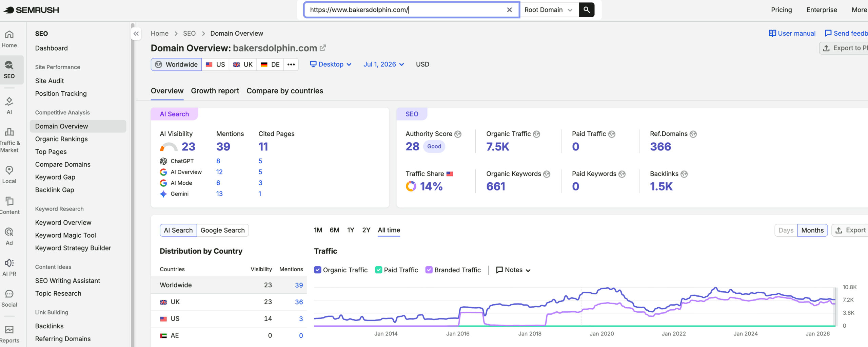Click the Semrush logo
868x347 pixels.
pos(31,10)
